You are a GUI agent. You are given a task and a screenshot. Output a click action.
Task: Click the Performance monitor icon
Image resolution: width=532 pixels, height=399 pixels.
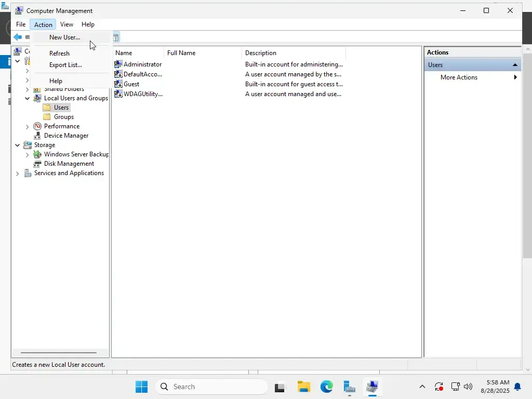pyautogui.click(x=37, y=126)
